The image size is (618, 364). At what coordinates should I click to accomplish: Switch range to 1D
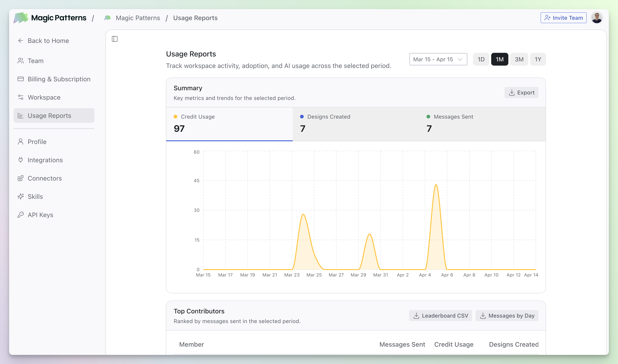tap(481, 59)
